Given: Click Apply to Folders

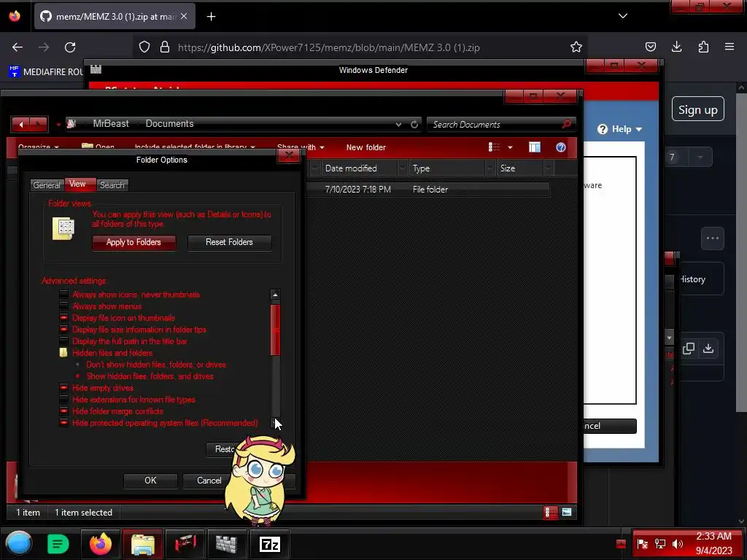Looking at the screenshot, I should (134, 242).
